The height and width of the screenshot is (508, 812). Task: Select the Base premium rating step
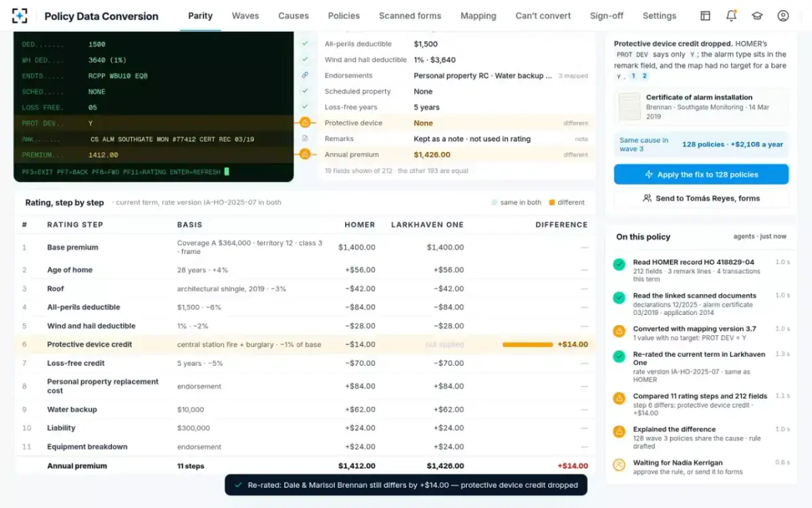305,247
